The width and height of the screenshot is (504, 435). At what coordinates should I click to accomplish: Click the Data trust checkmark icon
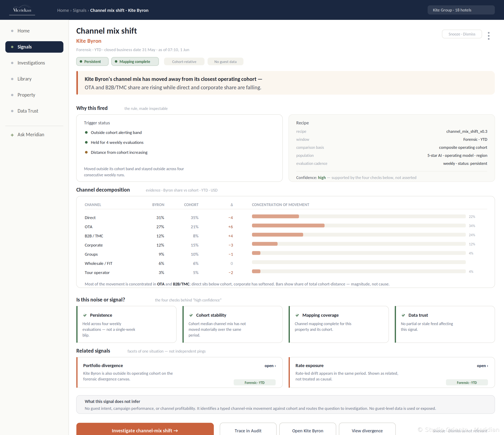(403, 315)
